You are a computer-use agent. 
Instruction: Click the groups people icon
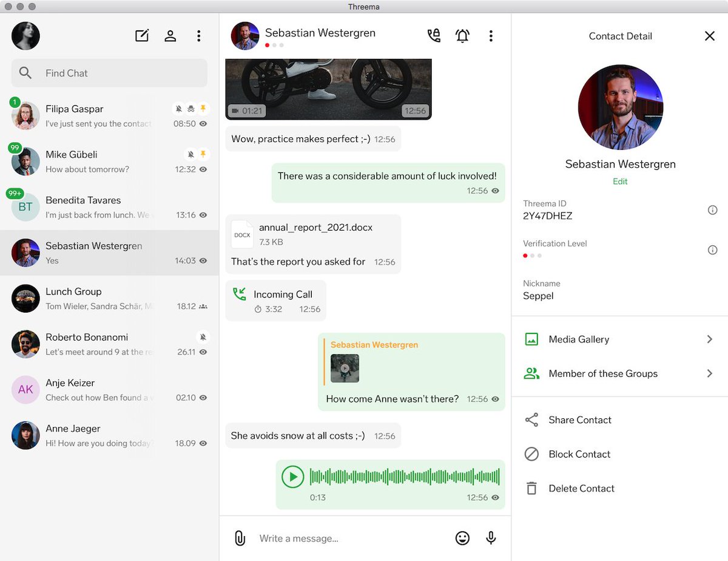[531, 373]
